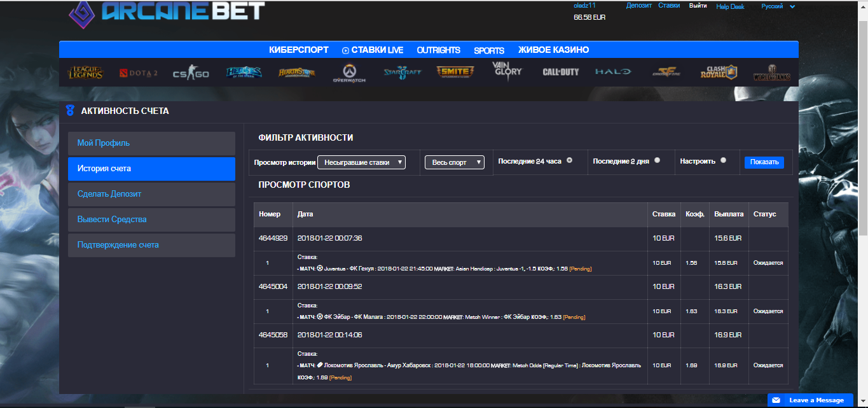Open Вывести Средства in the sidebar
868x408 pixels.
point(151,220)
